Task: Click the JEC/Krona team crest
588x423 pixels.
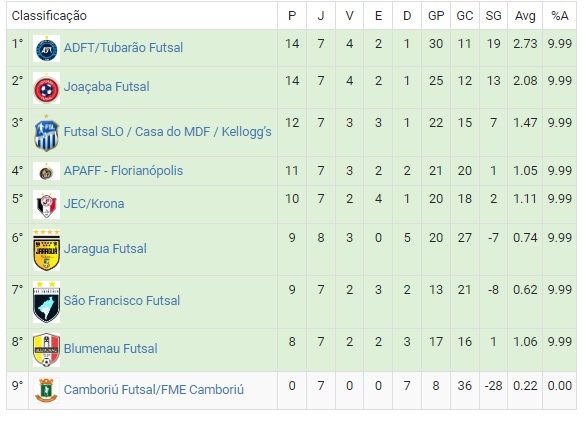Action: click(x=46, y=204)
